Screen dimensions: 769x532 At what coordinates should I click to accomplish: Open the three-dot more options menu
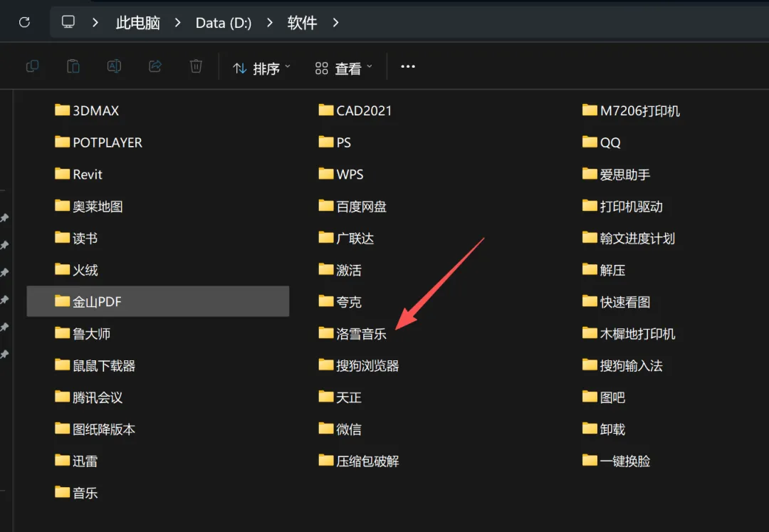tap(408, 66)
